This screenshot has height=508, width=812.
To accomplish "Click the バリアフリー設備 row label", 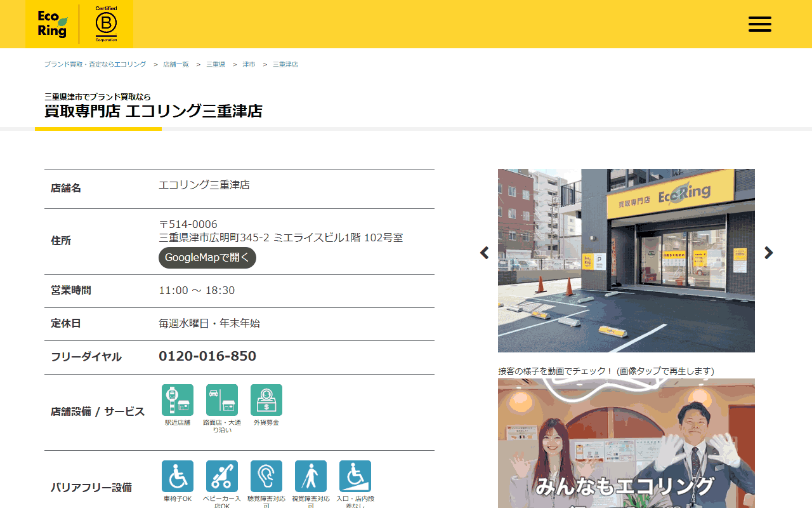I will coord(91,488).
